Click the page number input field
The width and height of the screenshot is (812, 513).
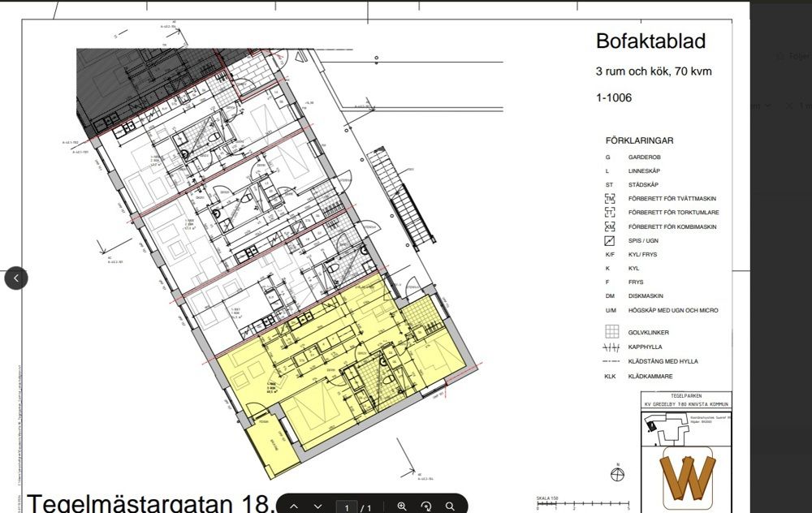tap(348, 507)
